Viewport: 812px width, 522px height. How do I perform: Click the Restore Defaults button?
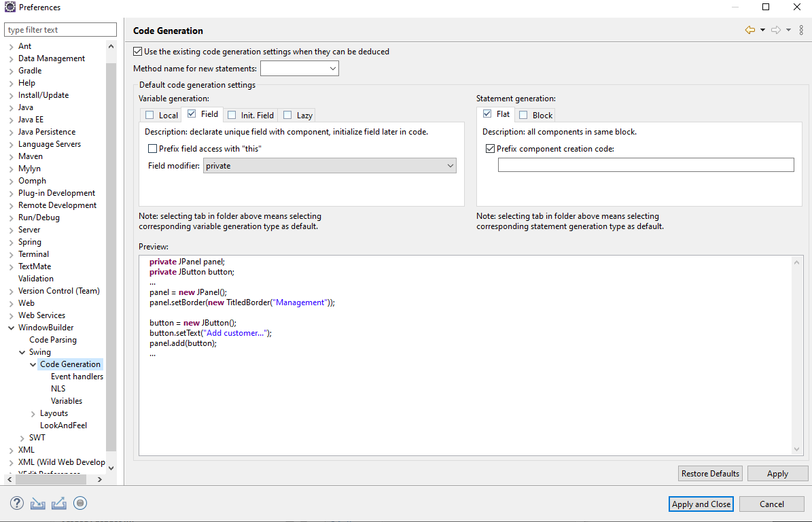709,473
